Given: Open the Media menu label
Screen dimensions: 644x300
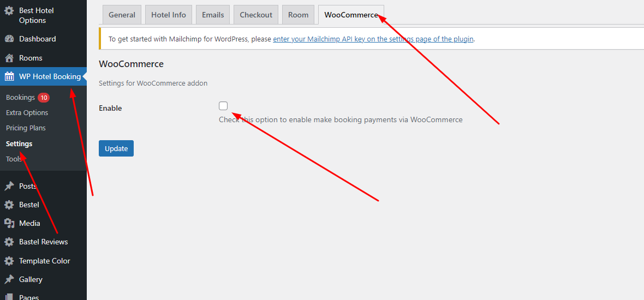Looking at the screenshot, I should (x=29, y=223).
